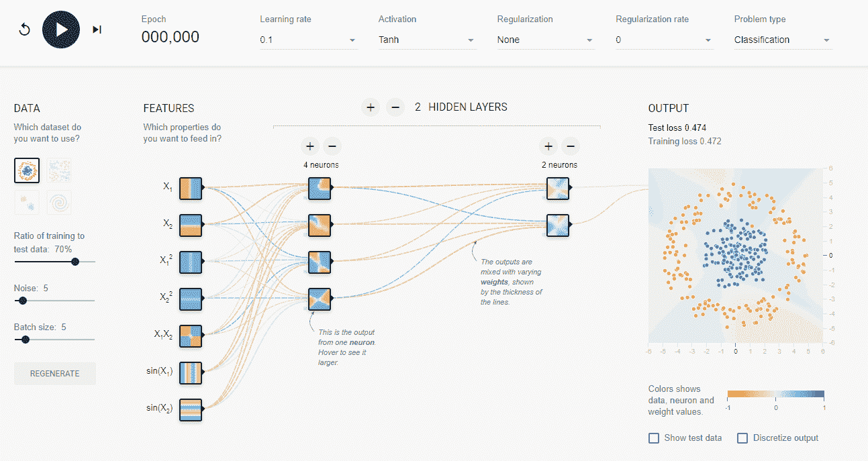Select the XOR dataset thumbnail
Screen dimensions: 868x461
[x=60, y=170]
